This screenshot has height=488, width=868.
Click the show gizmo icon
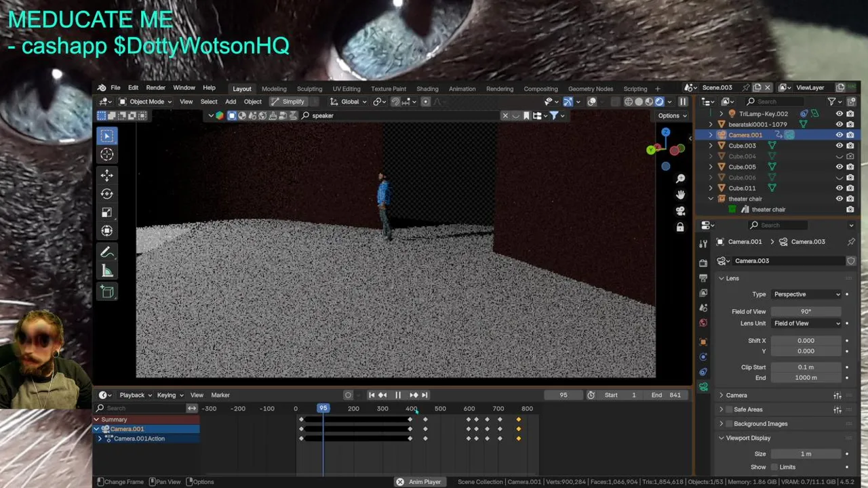pyautogui.click(x=568, y=102)
